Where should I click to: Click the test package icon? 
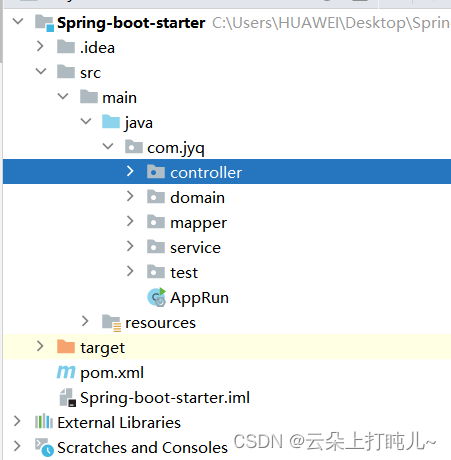click(156, 271)
